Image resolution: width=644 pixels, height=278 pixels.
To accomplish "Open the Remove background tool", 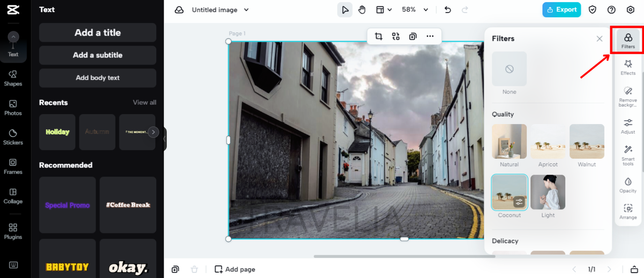I will coord(628,96).
